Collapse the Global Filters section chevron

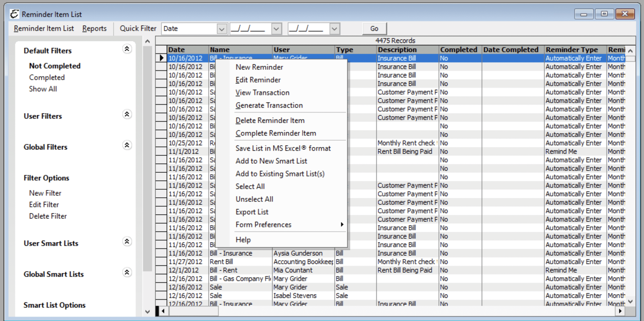pos(127,145)
